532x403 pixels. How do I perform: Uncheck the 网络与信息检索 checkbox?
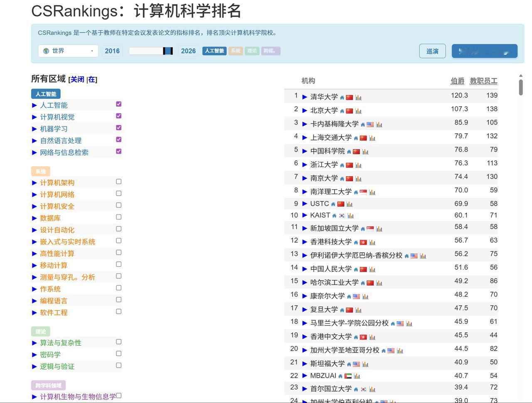(x=119, y=151)
